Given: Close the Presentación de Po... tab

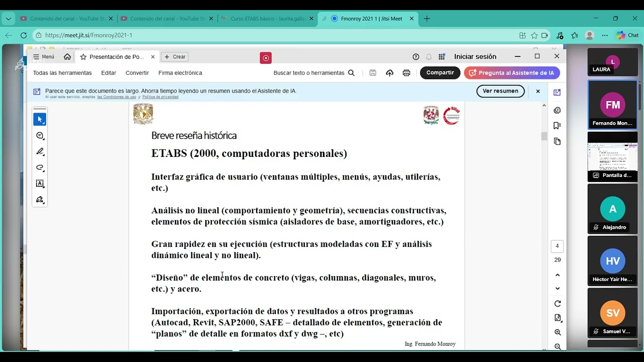Looking at the screenshot, I should [152, 57].
